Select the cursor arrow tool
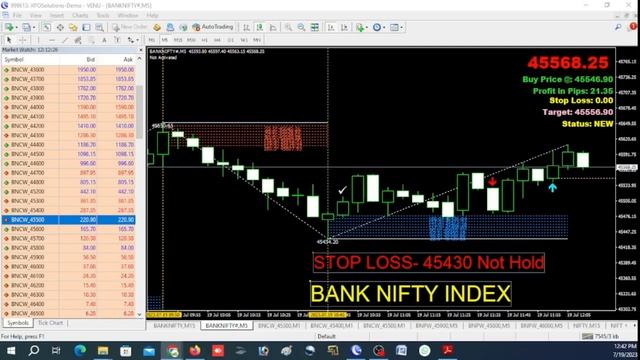 coord(9,40)
